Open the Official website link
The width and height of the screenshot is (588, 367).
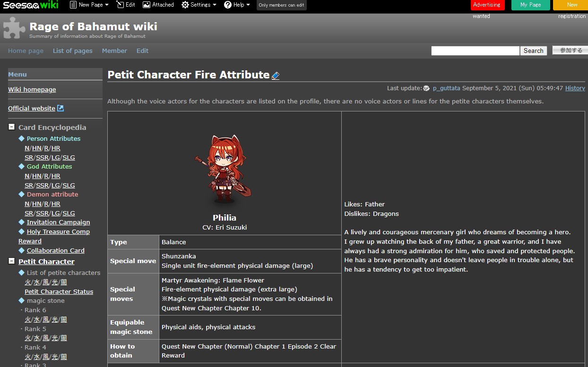pyautogui.click(x=32, y=108)
